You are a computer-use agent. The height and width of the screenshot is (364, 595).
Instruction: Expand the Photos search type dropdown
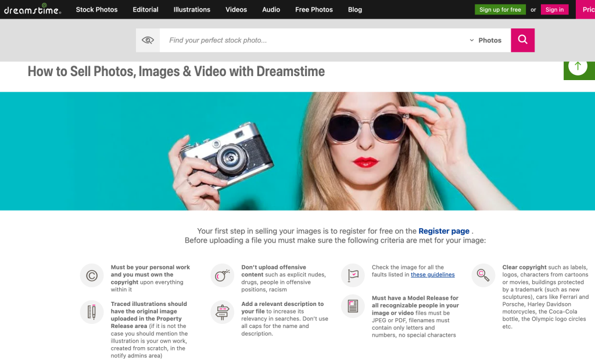click(x=485, y=40)
